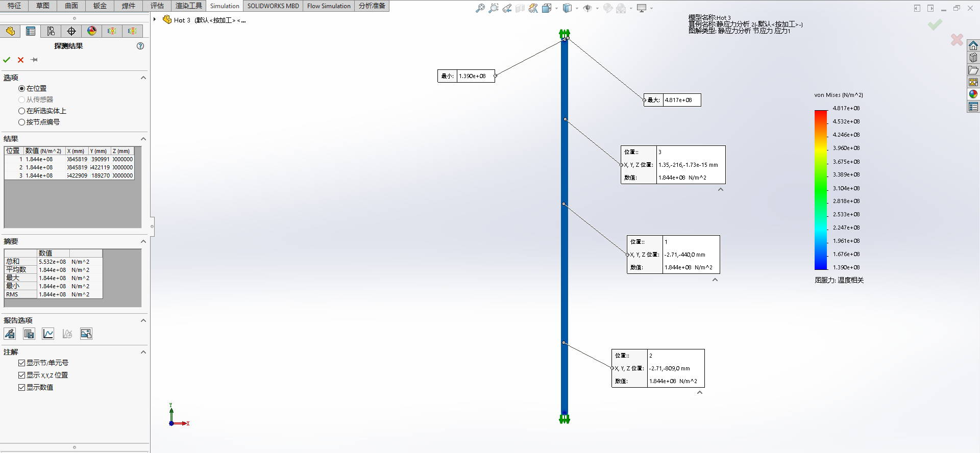
Task: Save probe results to a file
Action: [x=29, y=334]
